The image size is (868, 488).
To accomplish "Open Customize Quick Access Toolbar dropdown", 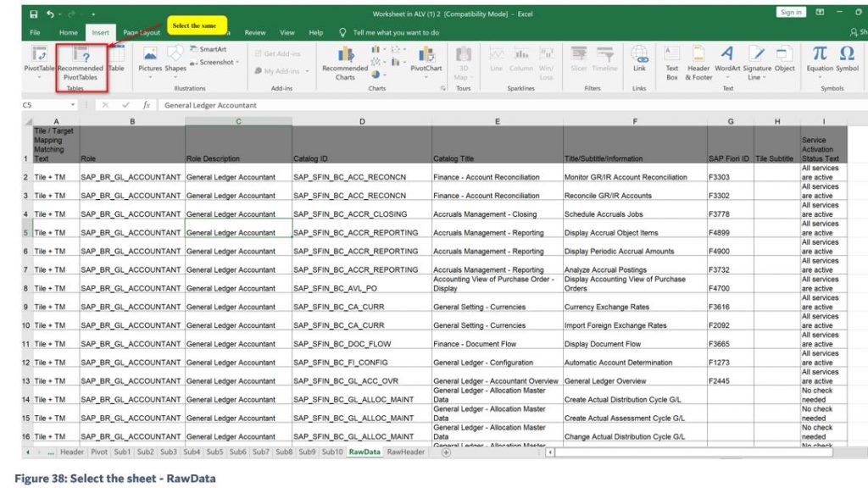I will pyautogui.click(x=93, y=14).
